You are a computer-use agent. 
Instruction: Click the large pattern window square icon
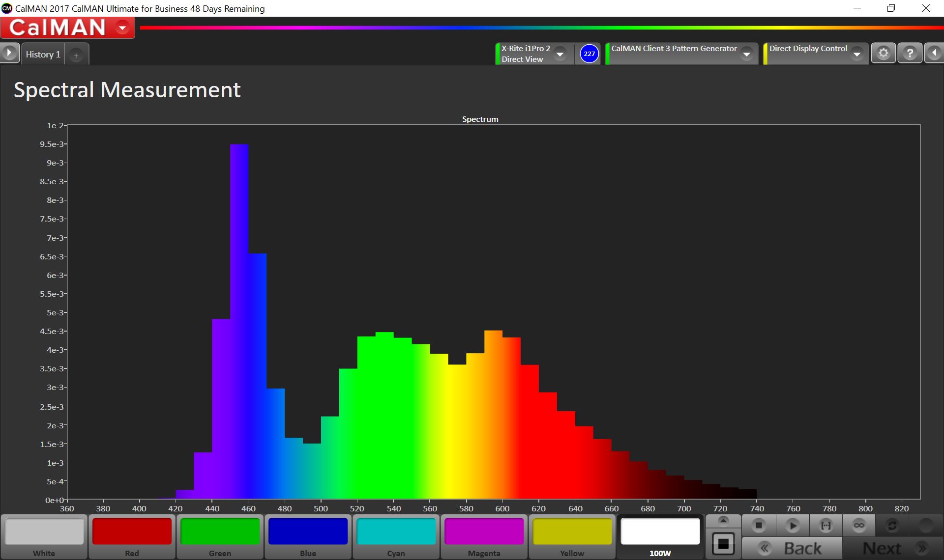point(723,544)
